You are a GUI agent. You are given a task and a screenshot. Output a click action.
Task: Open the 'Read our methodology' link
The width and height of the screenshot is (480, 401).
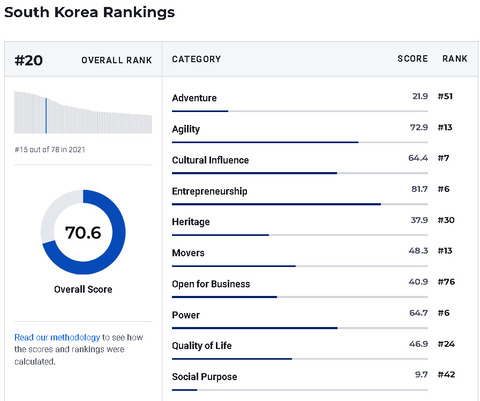(57, 337)
